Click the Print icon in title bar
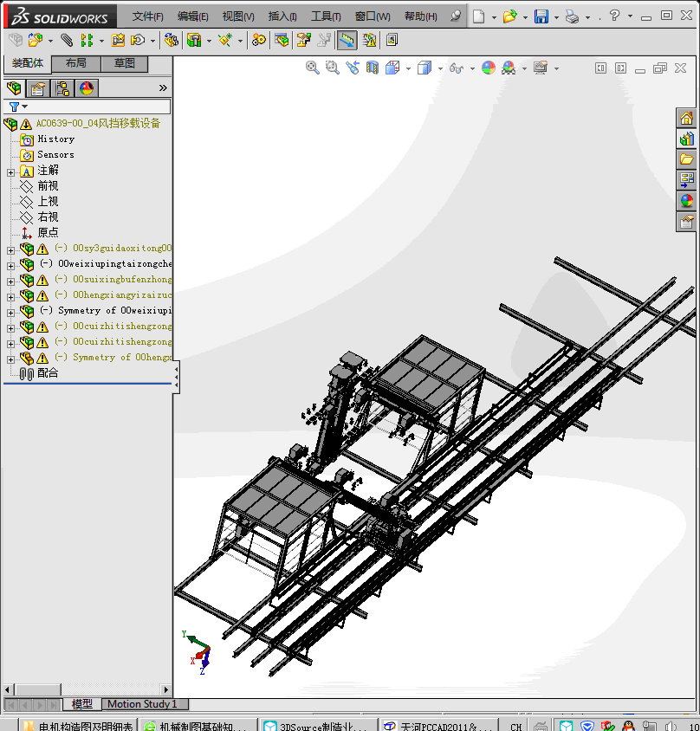This screenshot has width=700, height=731. (571, 16)
